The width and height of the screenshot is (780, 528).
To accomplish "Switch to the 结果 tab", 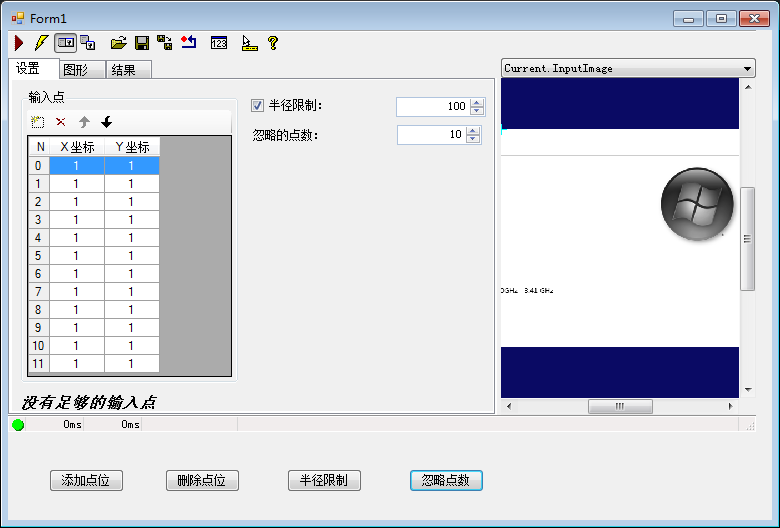I will (128, 70).
